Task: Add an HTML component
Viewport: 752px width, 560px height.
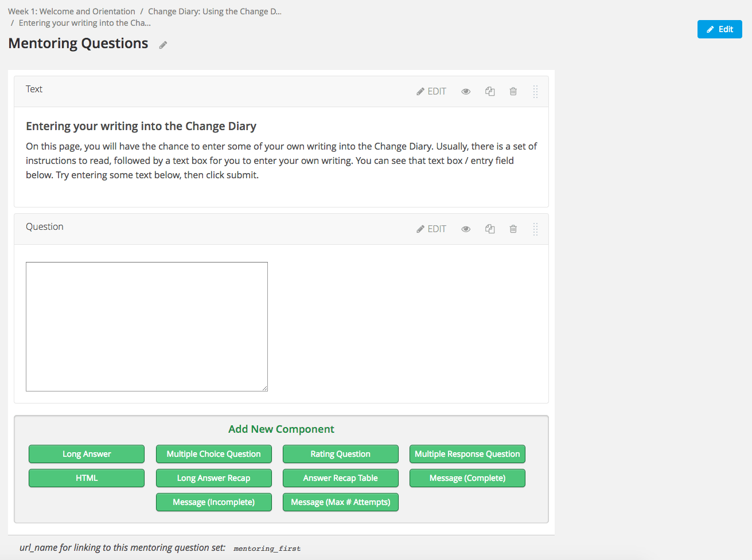Action: [86, 477]
